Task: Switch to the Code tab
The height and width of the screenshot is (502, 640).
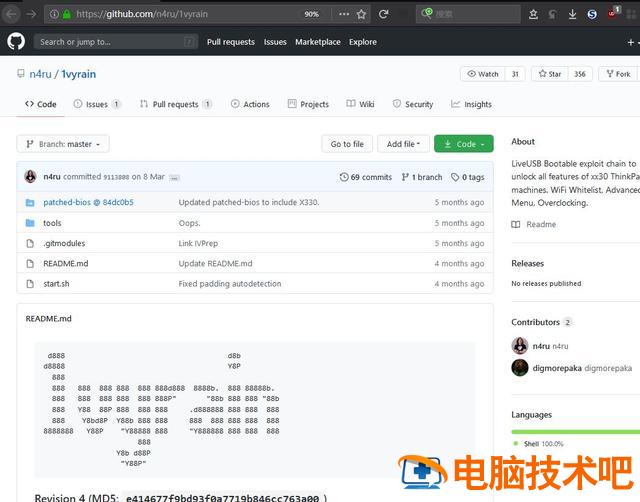Action: pyautogui.click(x=40, y=104)
